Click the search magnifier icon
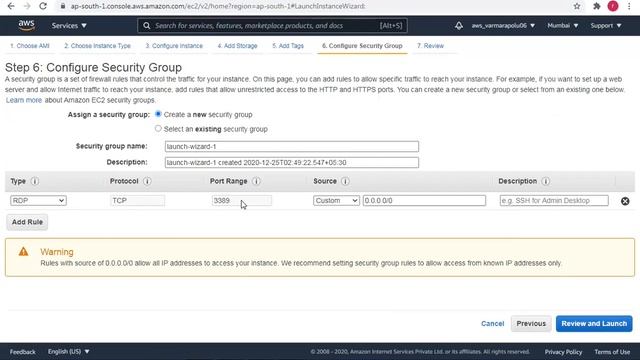Image resolution: width=640 pixels, height=360 pixels. 147,26
